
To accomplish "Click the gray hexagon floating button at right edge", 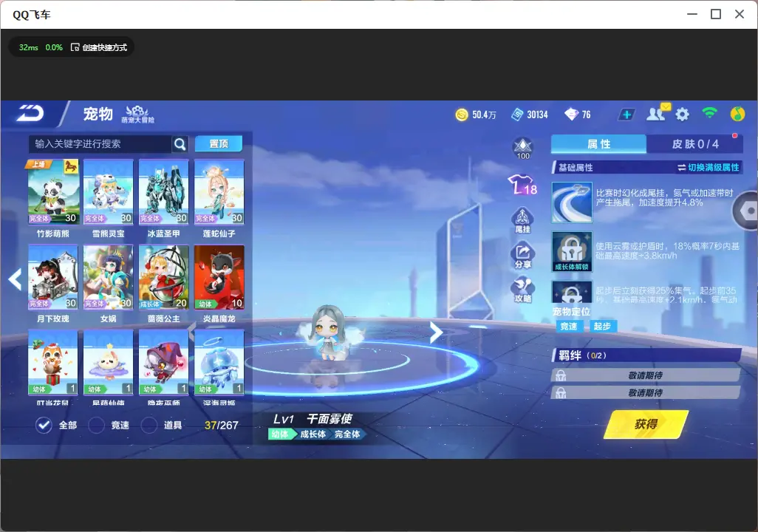I will (x=746, y=211).
